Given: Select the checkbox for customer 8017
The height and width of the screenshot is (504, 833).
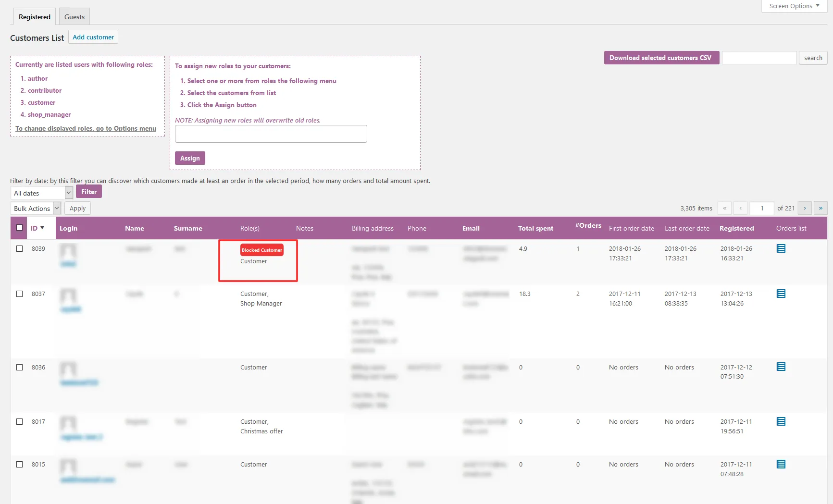Looking at the screenshot, I should tap(19, 421).
